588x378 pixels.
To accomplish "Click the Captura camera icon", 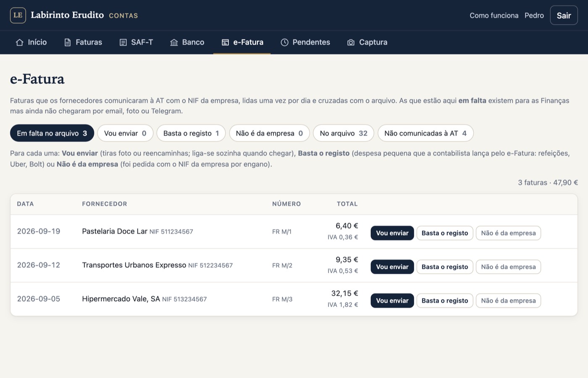I will 351,42.
